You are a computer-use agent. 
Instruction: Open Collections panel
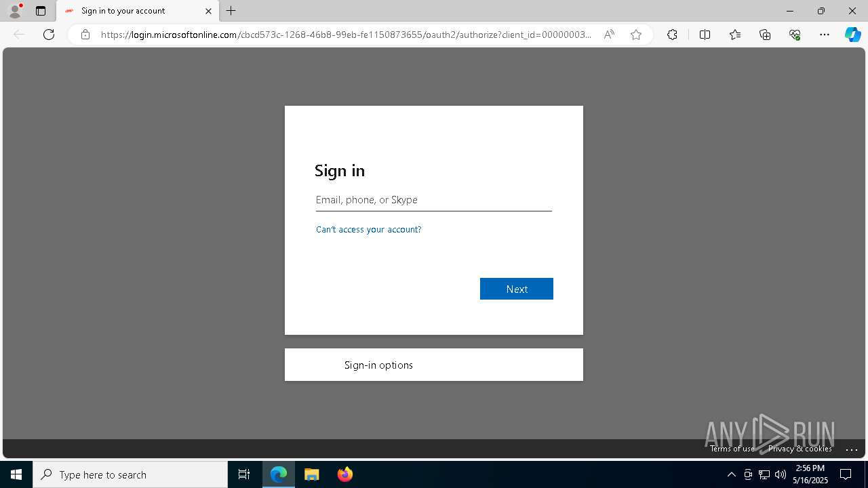765,35
